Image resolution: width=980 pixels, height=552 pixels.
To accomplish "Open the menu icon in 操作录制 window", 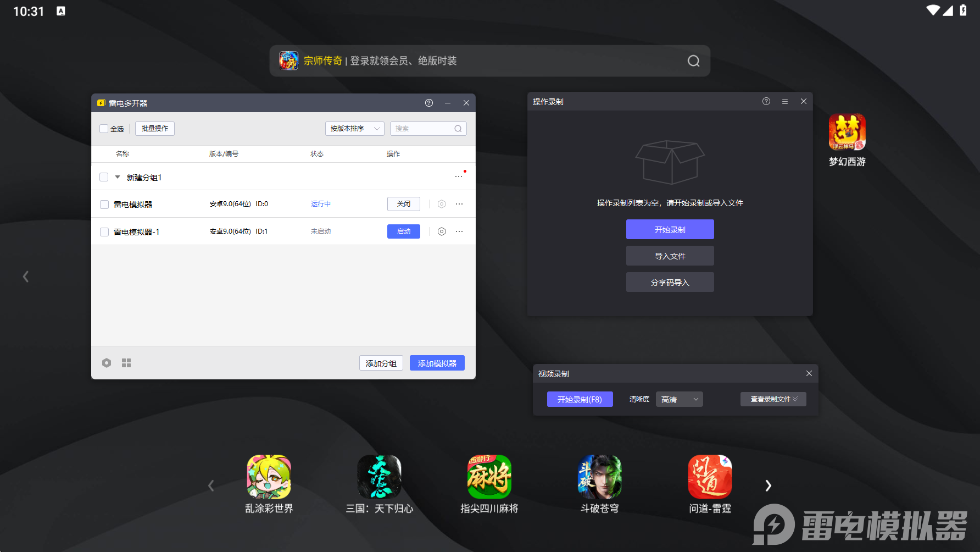I will [x=785, y=101].
